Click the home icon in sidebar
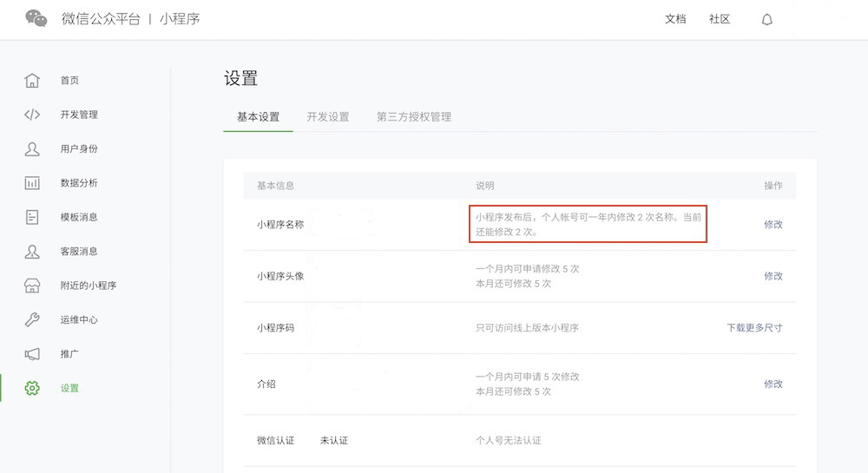868x473 pixels. 32,81
